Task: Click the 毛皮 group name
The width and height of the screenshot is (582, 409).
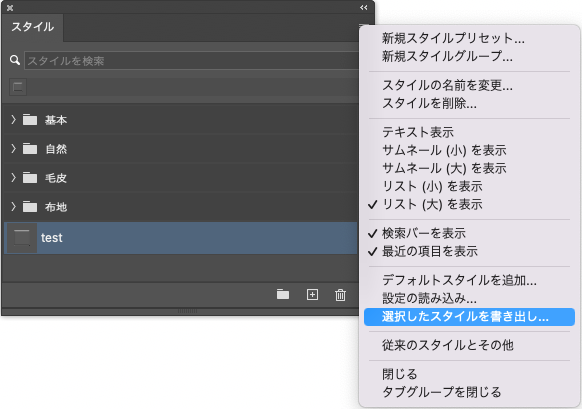Action: click(56, 178)
